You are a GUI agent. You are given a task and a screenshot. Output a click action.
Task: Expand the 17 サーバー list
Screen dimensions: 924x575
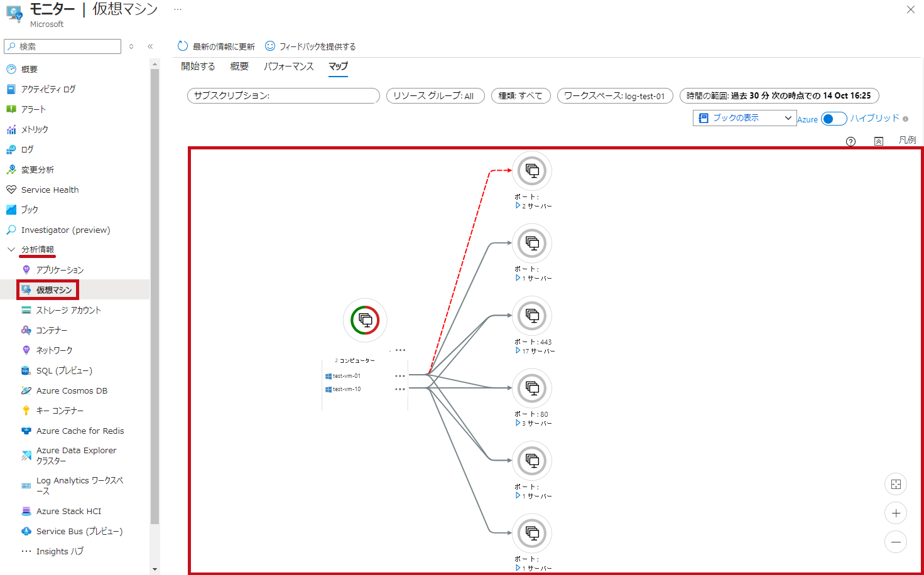click(518, 351)
